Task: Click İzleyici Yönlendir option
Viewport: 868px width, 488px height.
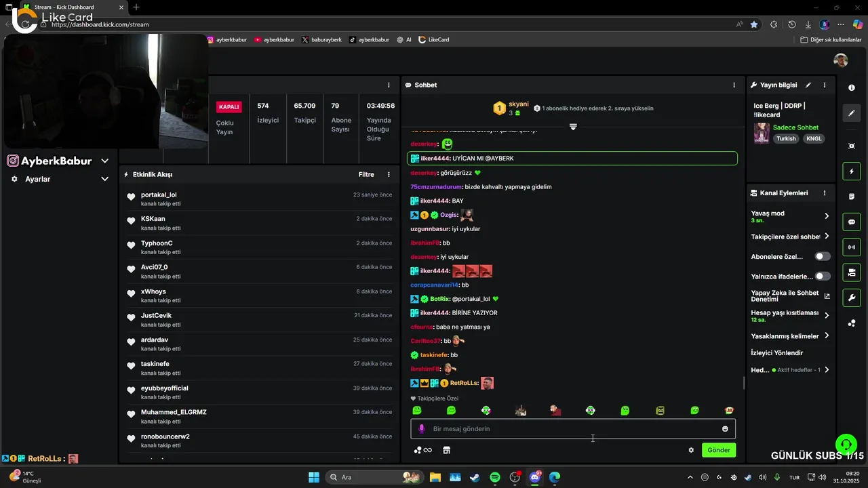Action: pos(777,353)
